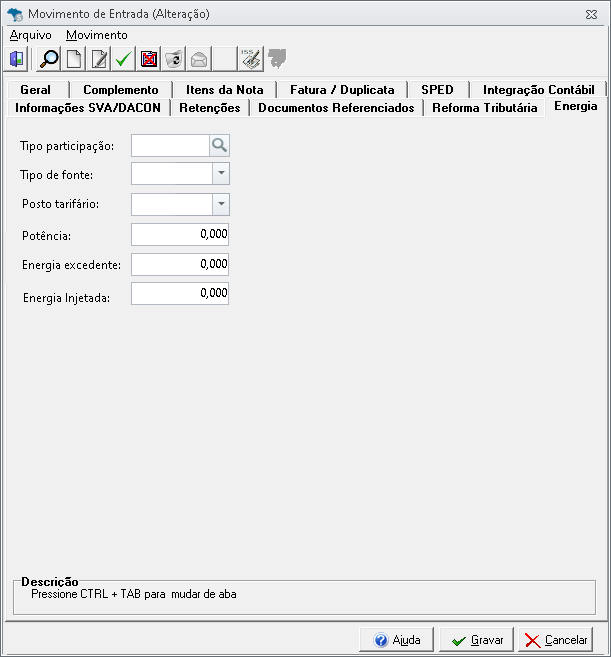Expand the Posto tarifário dropdown
The image size is (611, 657).
(221, 204)
